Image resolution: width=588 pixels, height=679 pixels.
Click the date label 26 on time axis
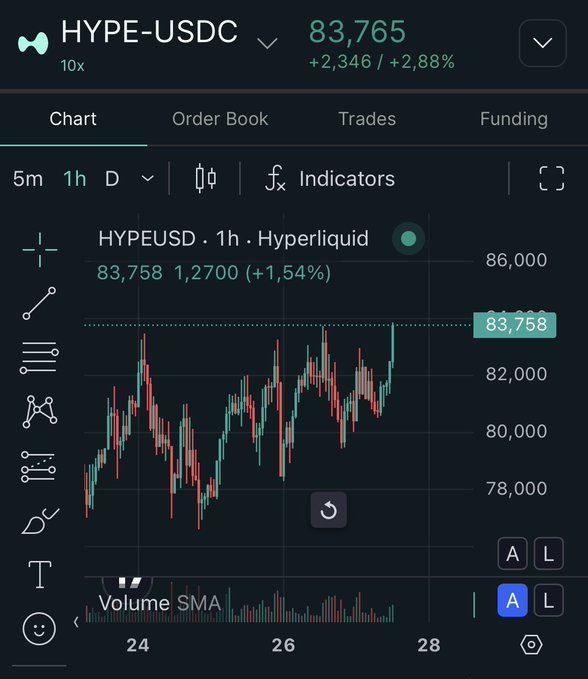pos(283,645)
